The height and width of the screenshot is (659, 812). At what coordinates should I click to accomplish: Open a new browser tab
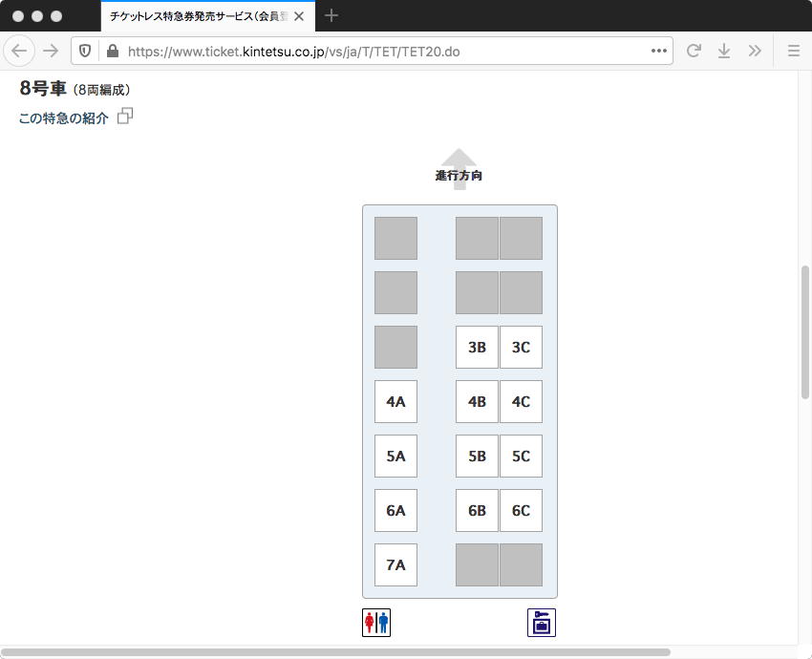coord(331,15)
